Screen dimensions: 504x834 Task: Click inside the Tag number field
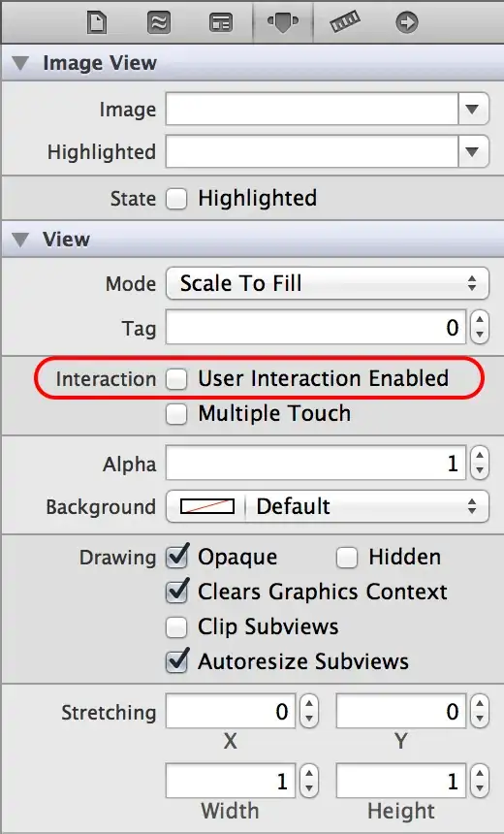click(316, 328)
